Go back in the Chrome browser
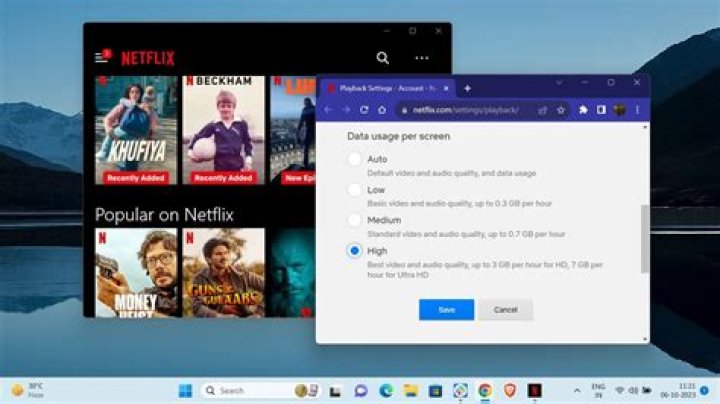 (x=328, y=110)
